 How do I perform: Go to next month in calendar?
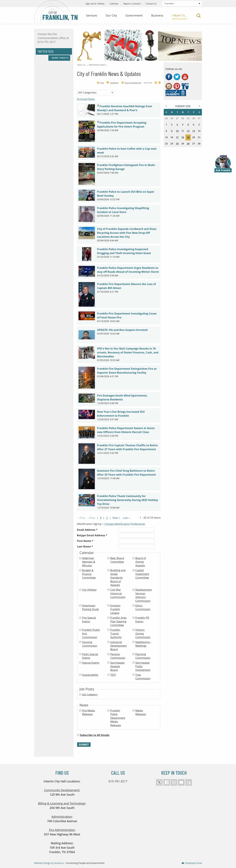click(x=199, y=106)
